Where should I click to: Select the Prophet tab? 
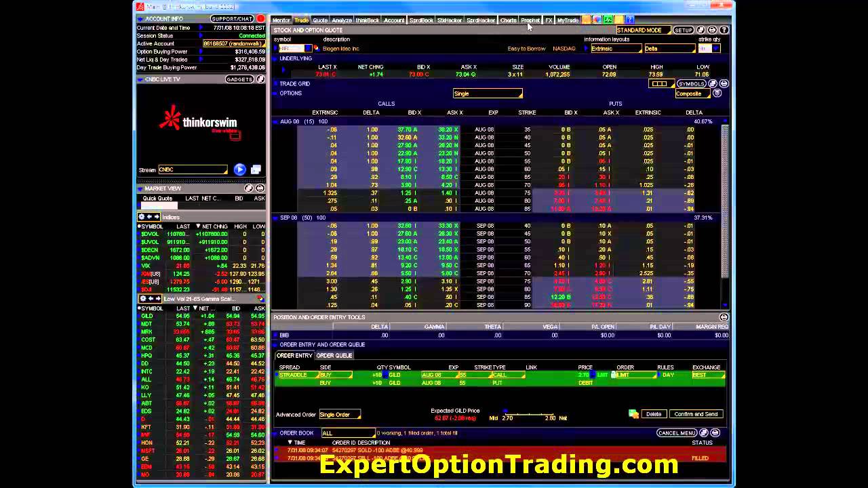(530, 20)
